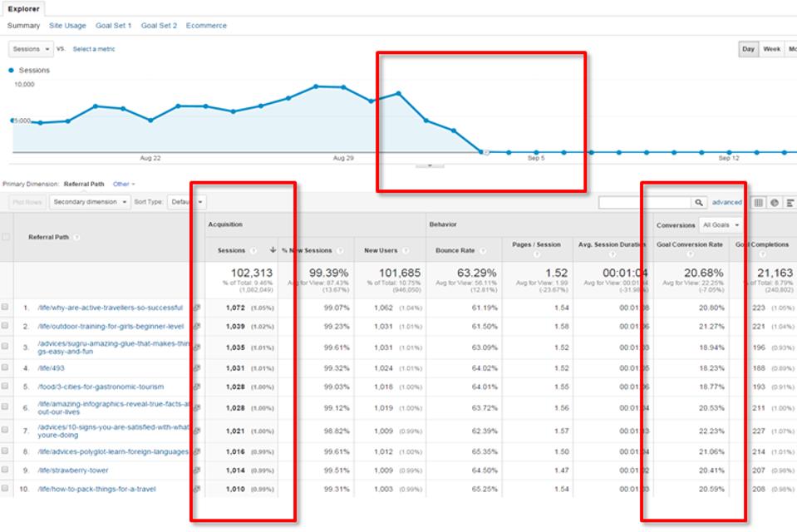Click the advanced filter link
797x532 pixels.
[x=726, y=202]
